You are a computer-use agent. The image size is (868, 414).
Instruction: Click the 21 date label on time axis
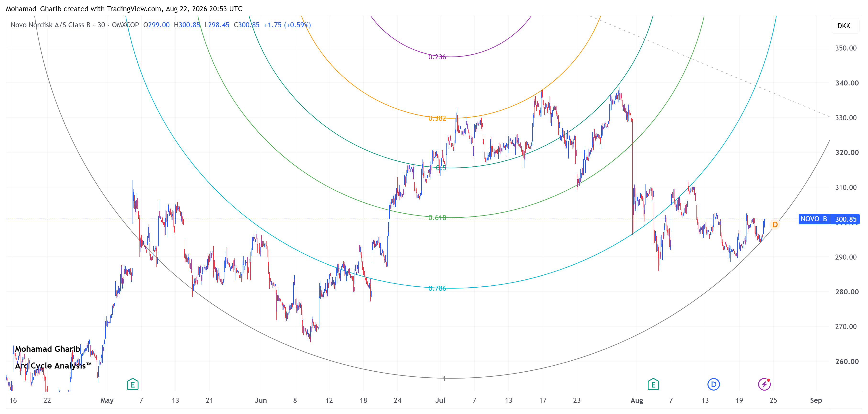pos(209,401)
